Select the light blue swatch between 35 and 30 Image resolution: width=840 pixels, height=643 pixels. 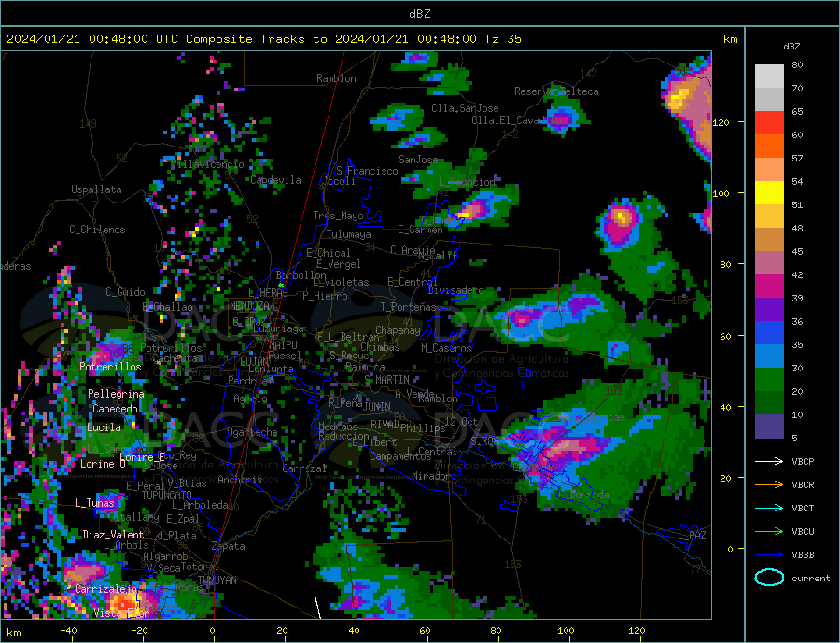(x=769, y=356)
